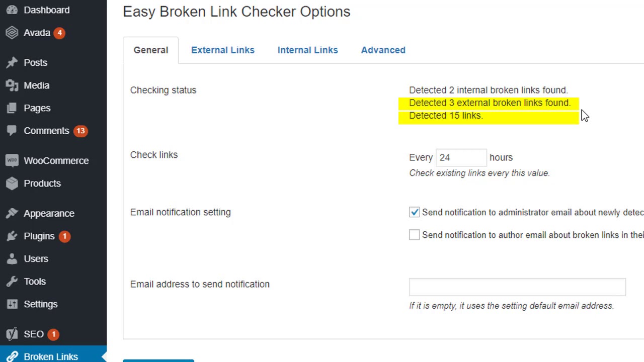
Task: Open the Products box icon
Action: point(12,184)
